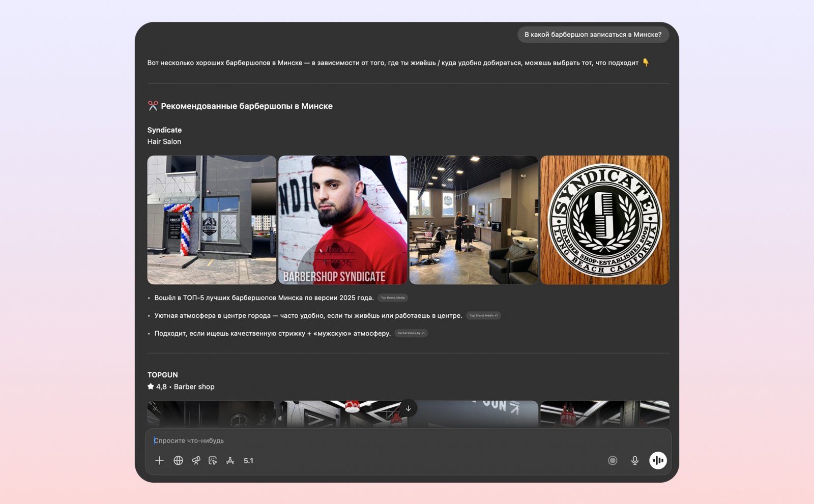Click the "4,8 • Barber shop" rating line
814x504 pixels.
click(x=181, y=387)
